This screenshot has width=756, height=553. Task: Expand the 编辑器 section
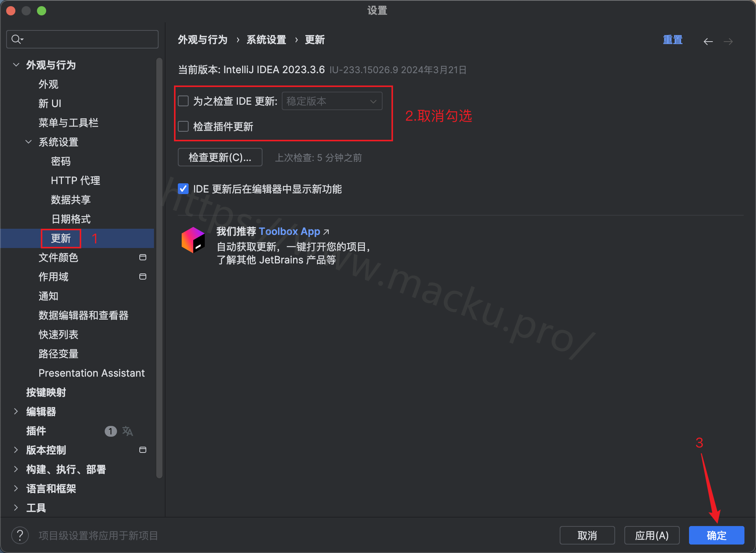pyautogui.click(x=16, y=411)
